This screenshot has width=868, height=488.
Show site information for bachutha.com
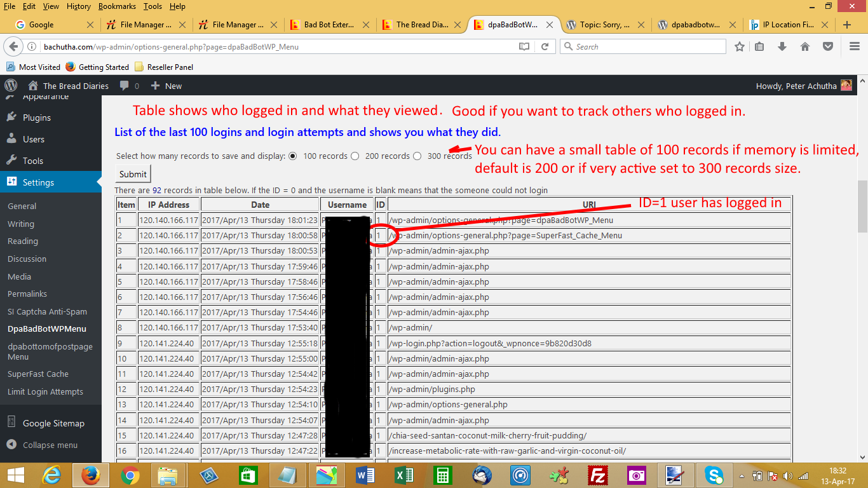click(x=32, y=46)
